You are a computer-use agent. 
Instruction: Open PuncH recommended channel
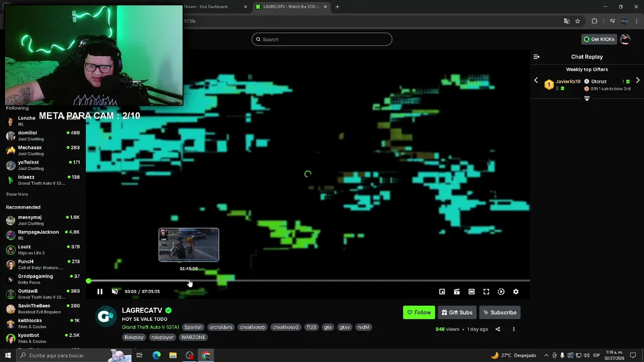pos(43,264)
